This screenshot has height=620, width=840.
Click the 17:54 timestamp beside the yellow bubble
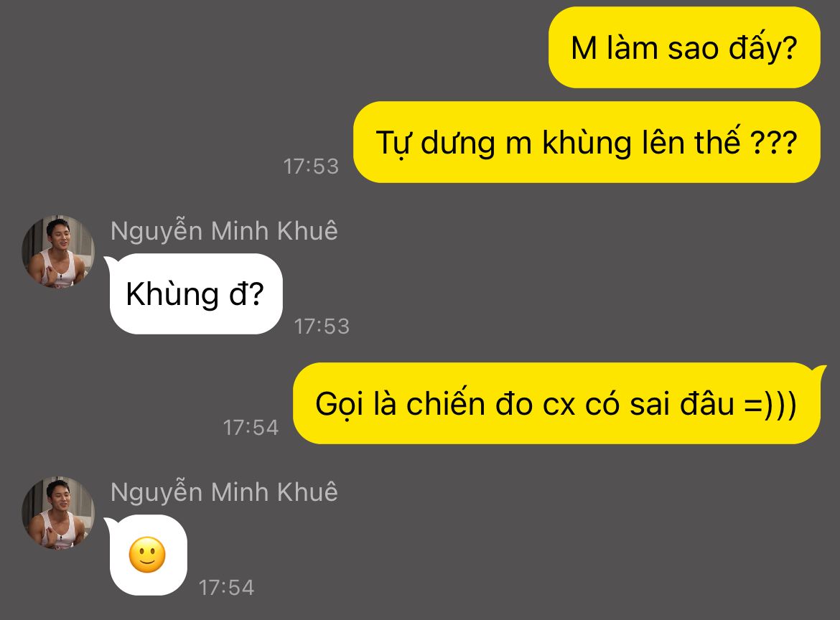[x=251, y=428]
